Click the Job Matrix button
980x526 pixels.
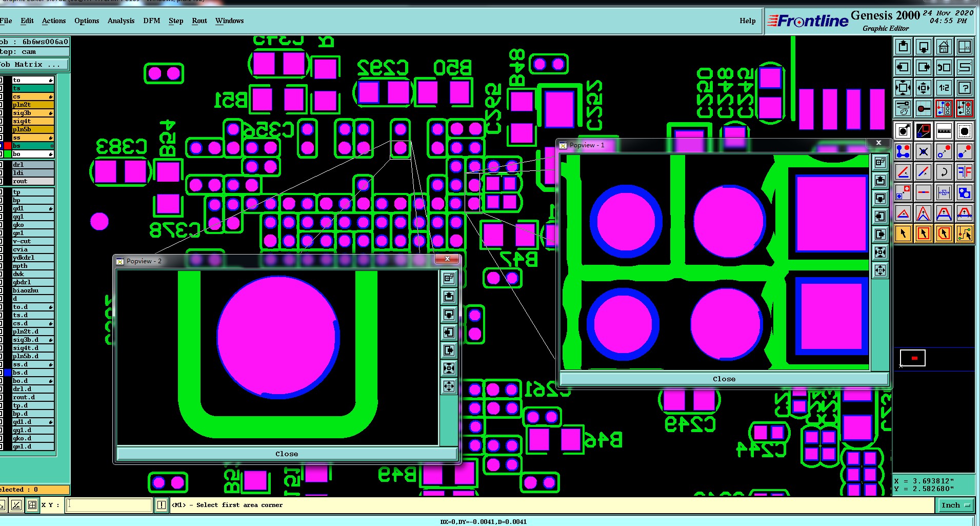[34, 65]
